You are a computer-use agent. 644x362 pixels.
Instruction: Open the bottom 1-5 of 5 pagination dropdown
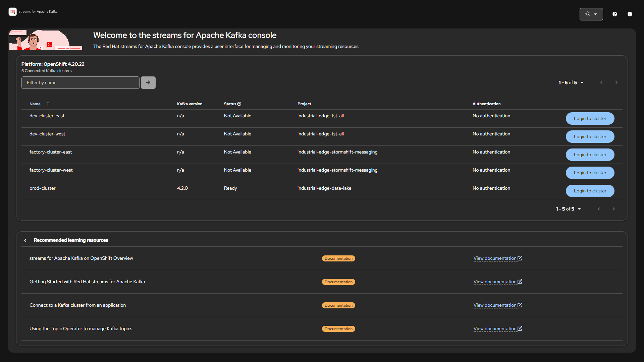568,209
